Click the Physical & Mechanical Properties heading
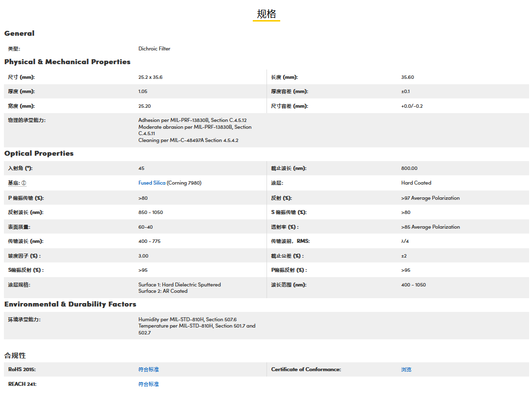 pyautogui.click(x=68, y=62)
